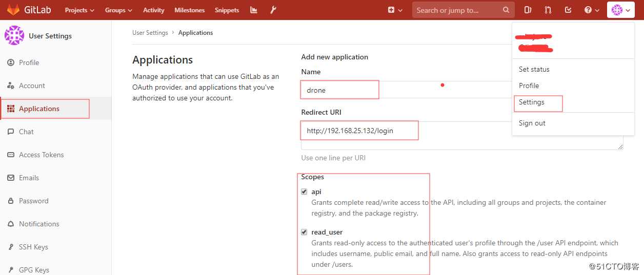Open GPG Keys in the sidebar
Image resolution: width=644 pixels, height=275 pixels.
coord(34,269)
